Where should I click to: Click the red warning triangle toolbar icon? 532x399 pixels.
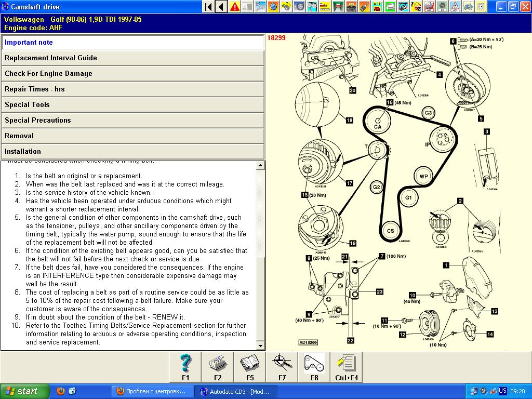pyautogui.click(x=235, y=7)
